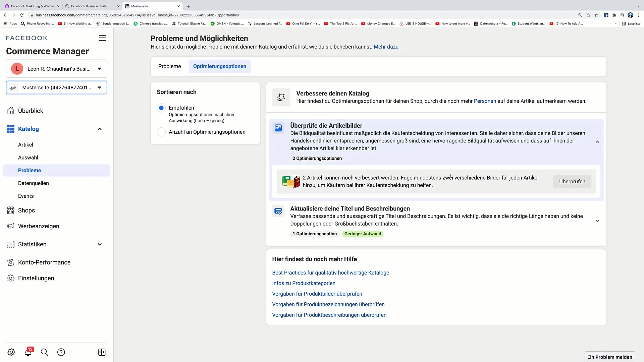644x362 pixels.
Task: Switch to the Probleme tab
Action: pyautogui.click(x=169, y=66)
